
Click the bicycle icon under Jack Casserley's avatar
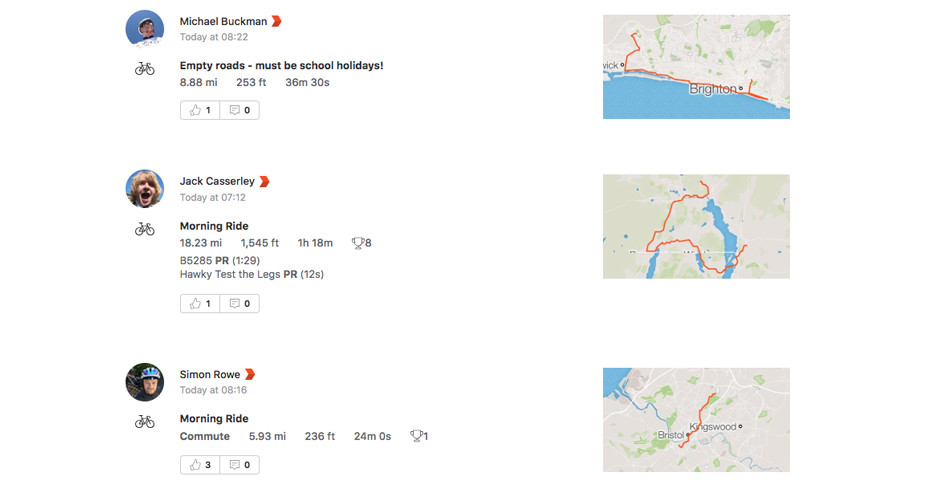(x=145, y=229)
